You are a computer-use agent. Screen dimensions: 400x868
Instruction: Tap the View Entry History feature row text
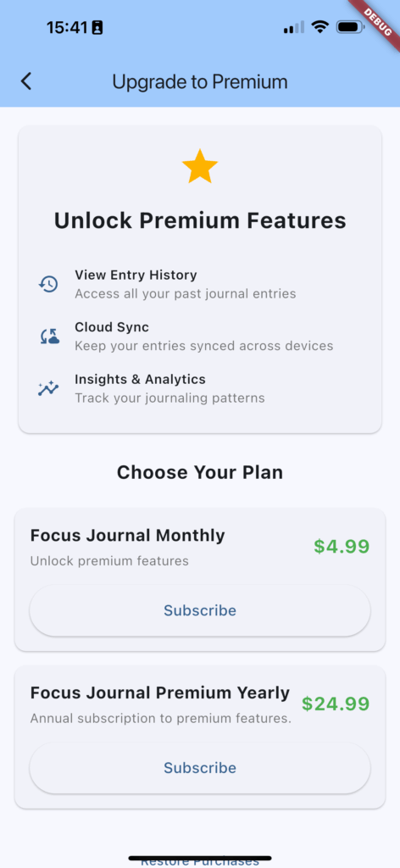coord(136,275)
